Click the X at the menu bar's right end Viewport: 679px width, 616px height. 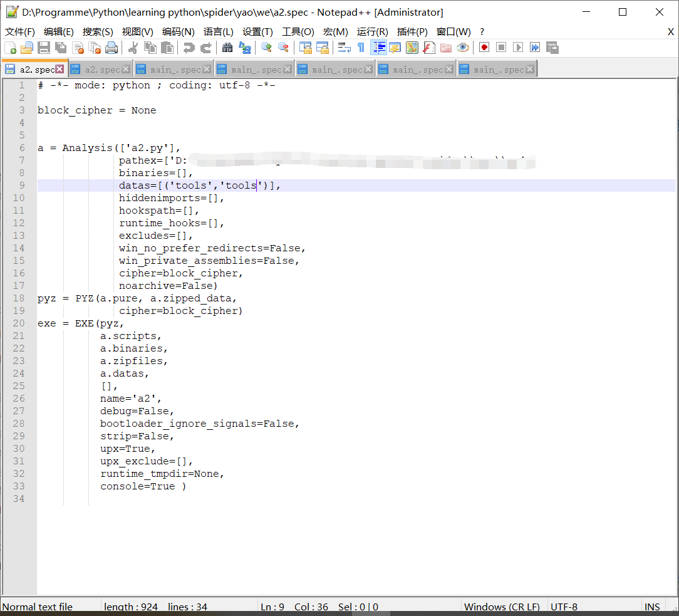[671, 32]
